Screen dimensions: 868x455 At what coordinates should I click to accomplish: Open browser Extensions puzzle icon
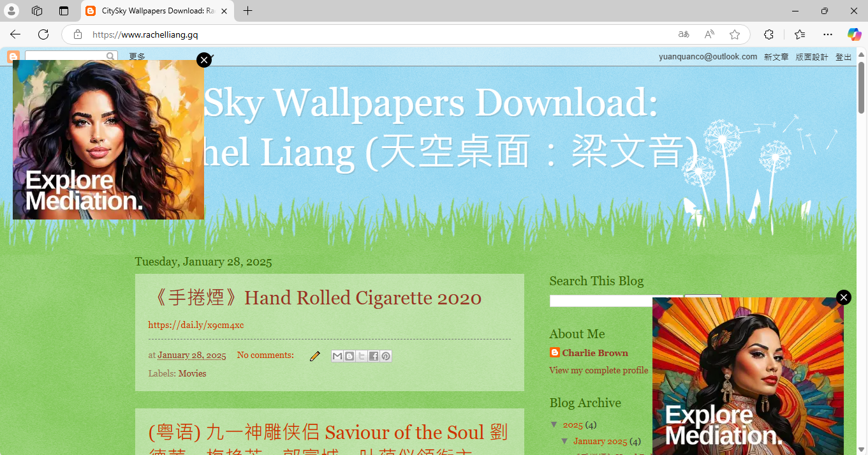pos(769,34)
